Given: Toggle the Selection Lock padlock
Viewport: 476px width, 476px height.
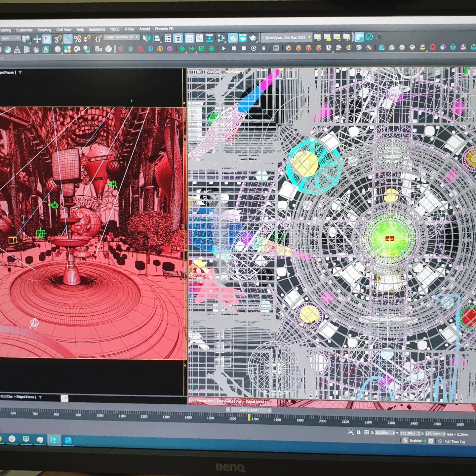Looking at the screenshot, I should point(358,432).
